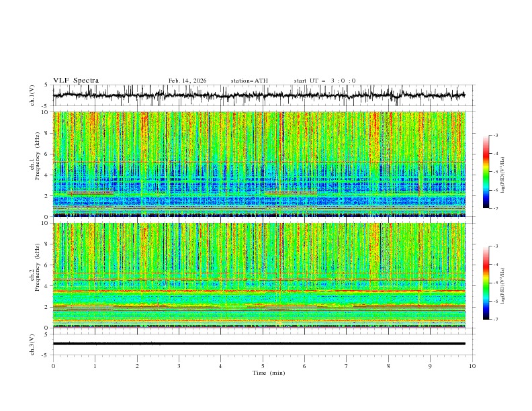Screen dimensions: 532x411
Task: Click the time axis tick label "6"
Action: pos(304,366)
